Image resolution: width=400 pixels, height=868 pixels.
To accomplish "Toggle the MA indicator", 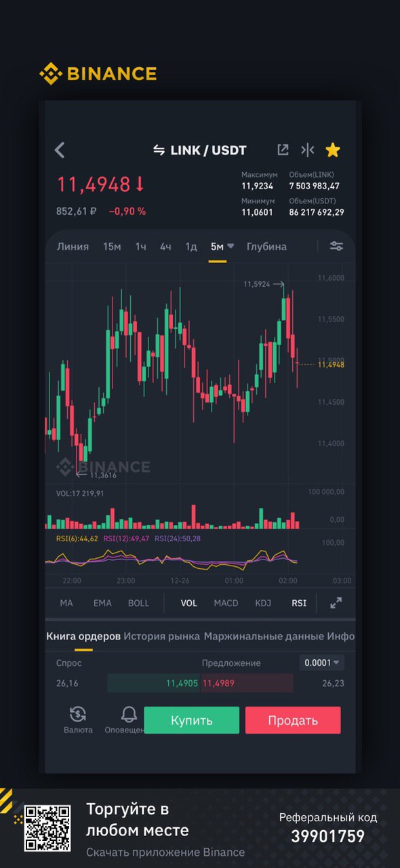I will (66, 603).
